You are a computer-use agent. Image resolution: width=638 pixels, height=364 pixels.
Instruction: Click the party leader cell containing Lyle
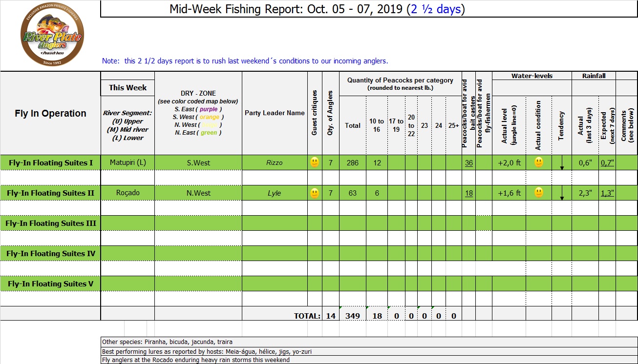point(275,193)
